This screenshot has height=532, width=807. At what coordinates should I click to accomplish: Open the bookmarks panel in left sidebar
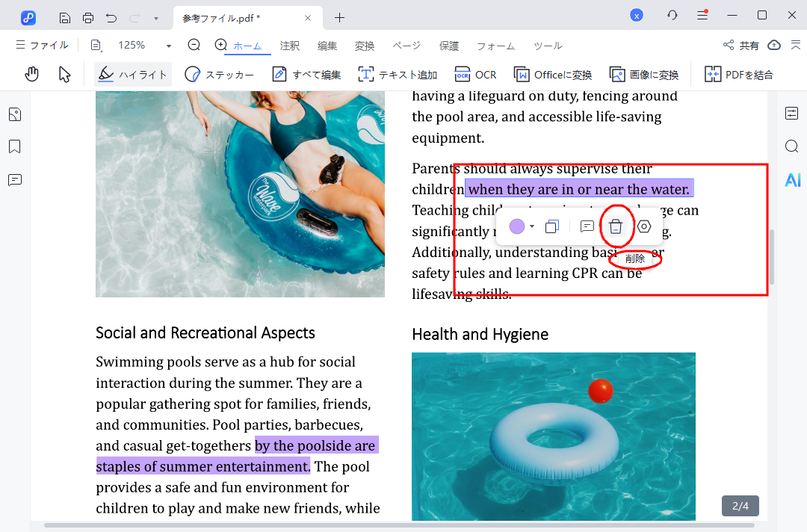[15, 146]
